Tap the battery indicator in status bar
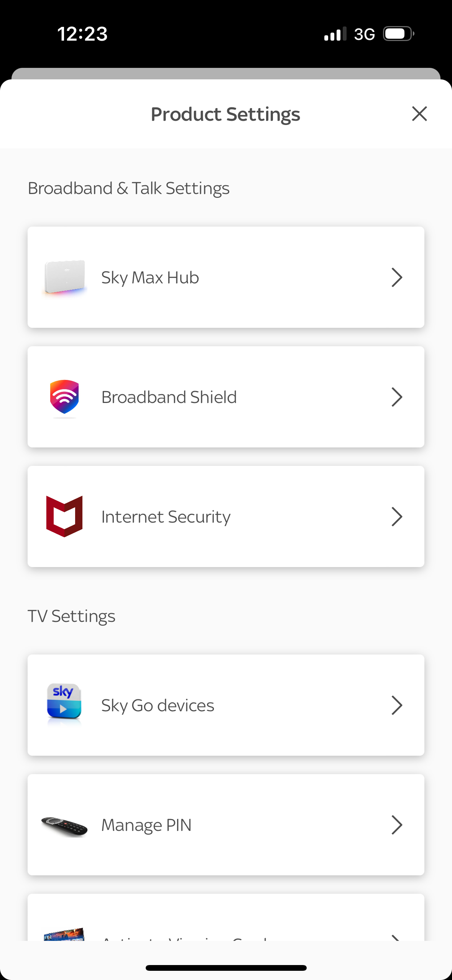The image size is (452, 980). [x=399, y=34]
